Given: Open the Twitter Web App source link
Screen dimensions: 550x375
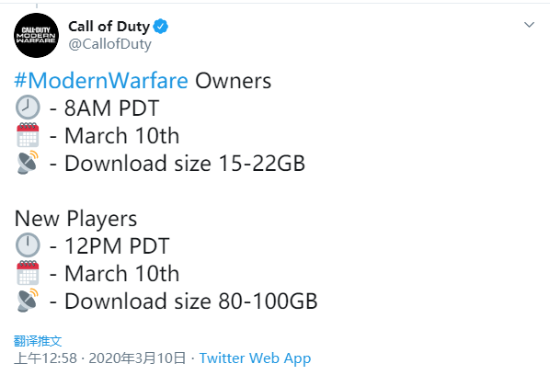Looking at the screenshot, I should pyautogui.click(x=255, y=358).
